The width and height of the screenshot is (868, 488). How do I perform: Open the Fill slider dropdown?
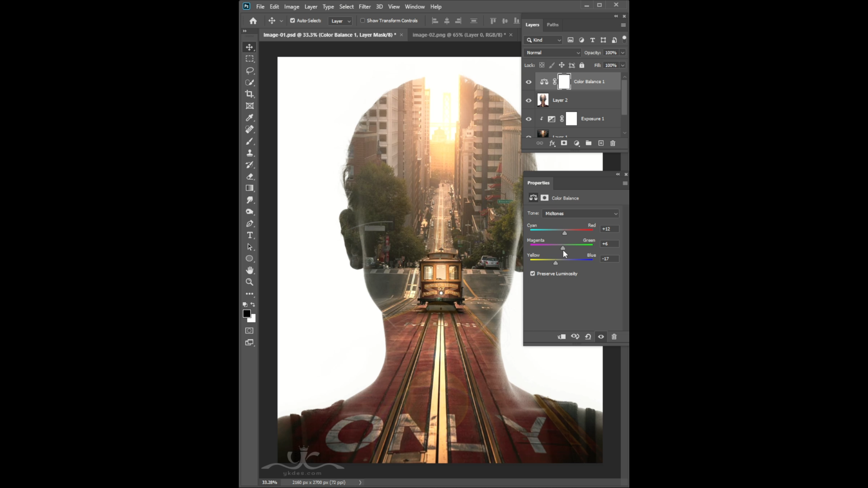tap(623, 66)
